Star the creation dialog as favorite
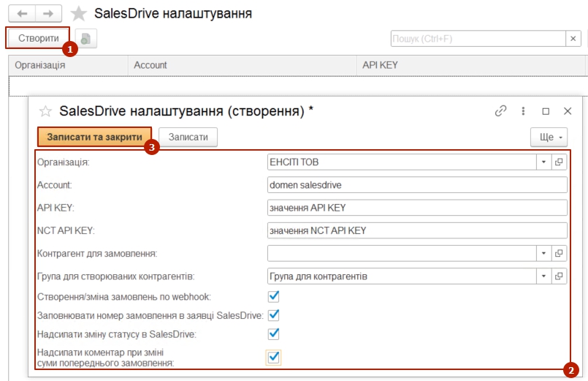The height and width of the screenshot is (381, 588). click(x=45, y=112)
